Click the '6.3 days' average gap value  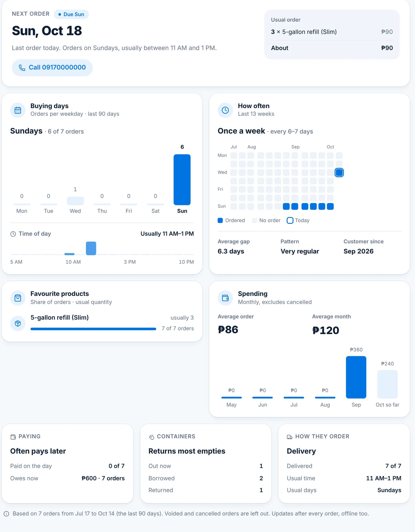pos(231,251)
